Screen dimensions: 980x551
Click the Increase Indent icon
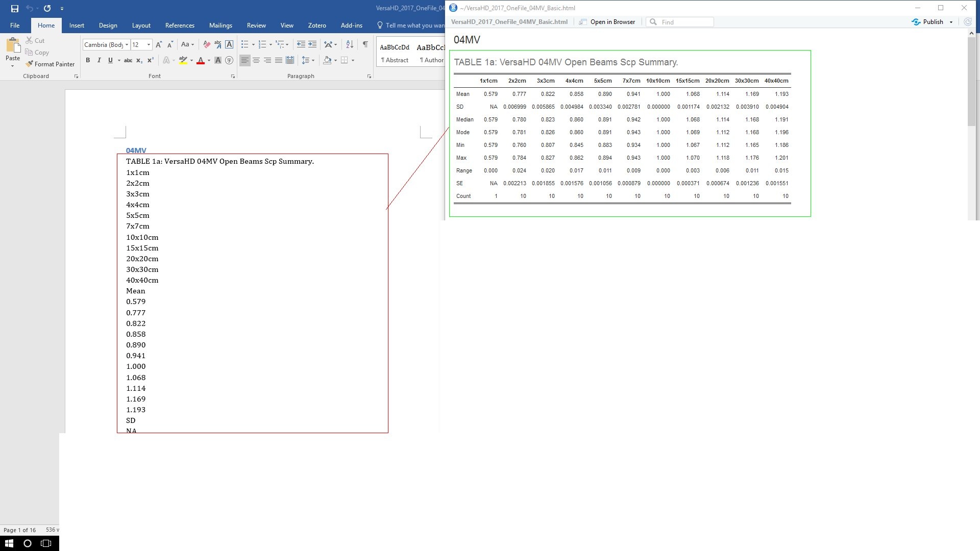click(x=312, y=44)
